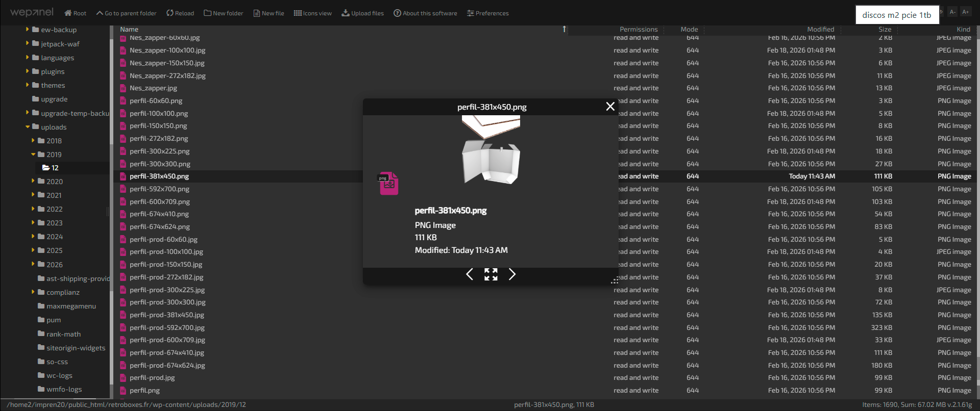Sort files by Name column
Viewport: 980px width, 411px height.
click(x=129, y=30)
